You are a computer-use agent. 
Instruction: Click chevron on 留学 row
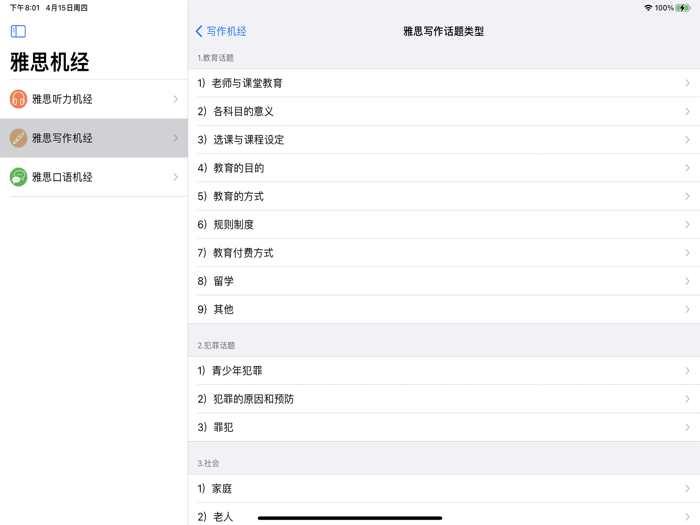688,281
